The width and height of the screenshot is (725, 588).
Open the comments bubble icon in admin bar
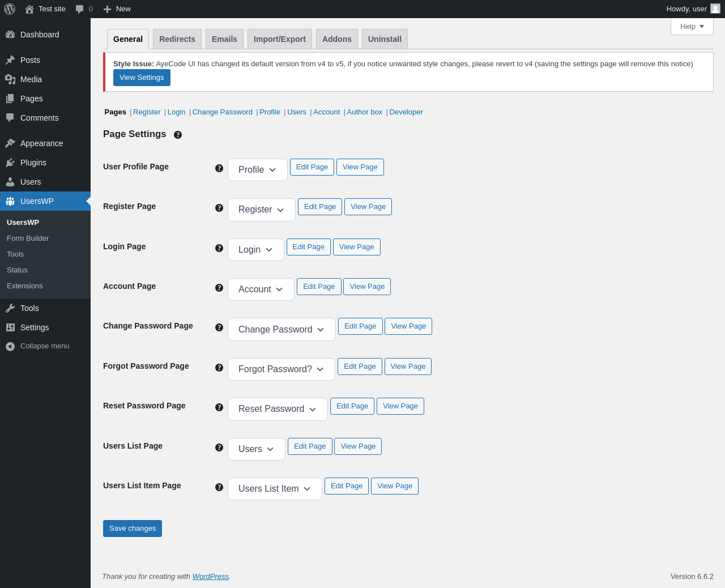(80, 9)
